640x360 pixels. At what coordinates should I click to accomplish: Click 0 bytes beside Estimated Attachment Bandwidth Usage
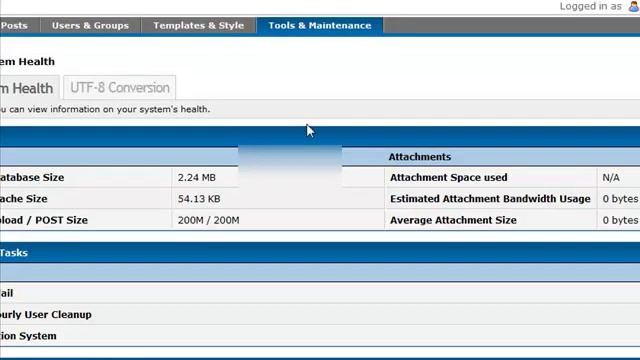click(620, 199)
